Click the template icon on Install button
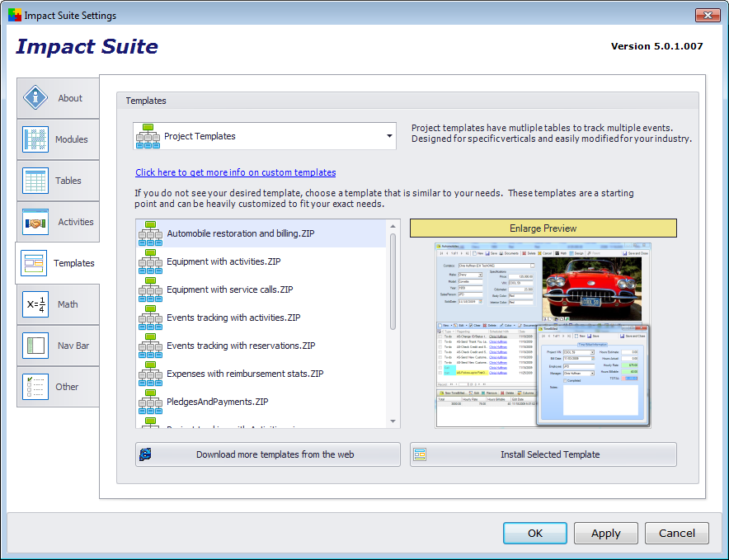The height and width of the screenshot is (560, 729). tap(420, 454)
